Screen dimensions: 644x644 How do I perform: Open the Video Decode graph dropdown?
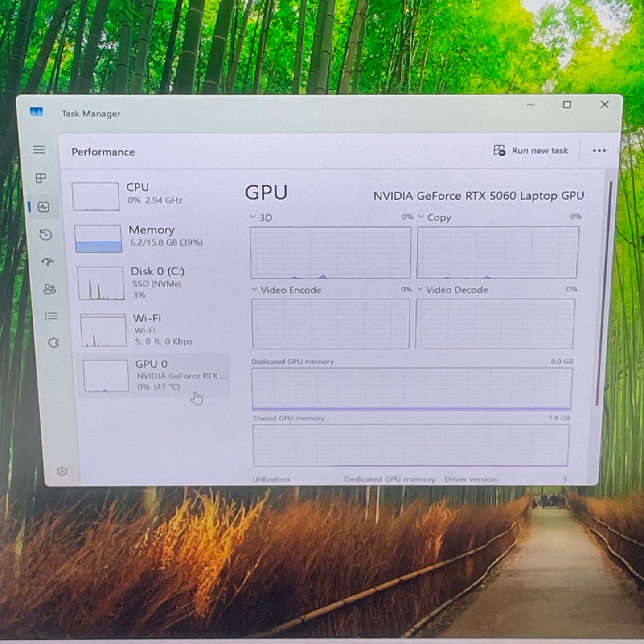(419, 289)
